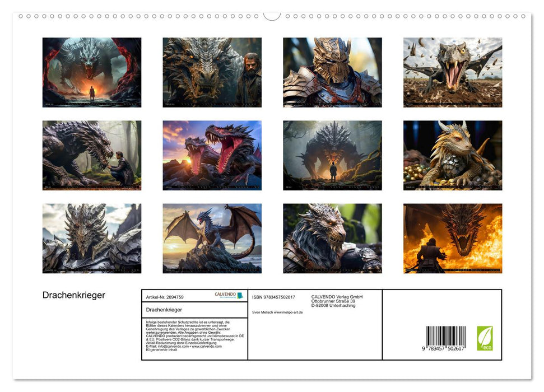Open the Februar dragon-and-man thumbnail
This screenshot has width=544, height=392.
[212, 72]
